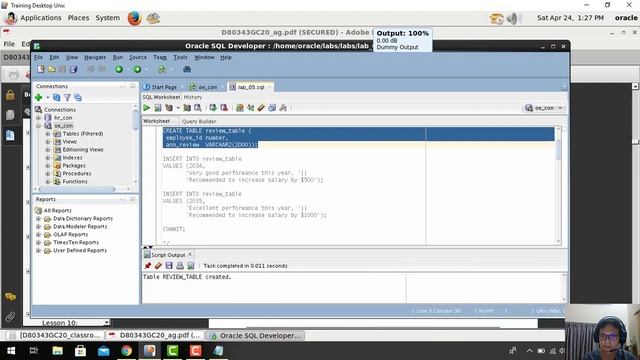Click the New file icon in the main toolbar
The width and height of the screenshot is (640, 360).
tap(41, 69)
